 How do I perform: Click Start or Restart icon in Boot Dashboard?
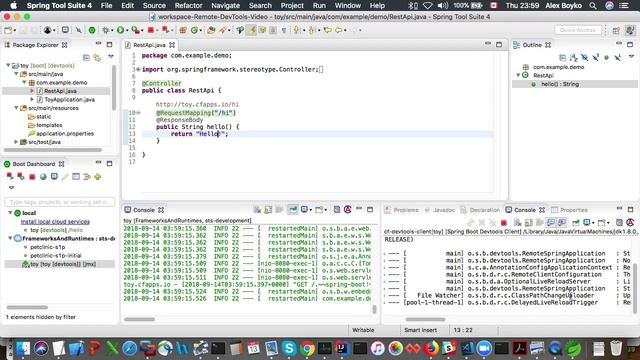tap(10, 176)
